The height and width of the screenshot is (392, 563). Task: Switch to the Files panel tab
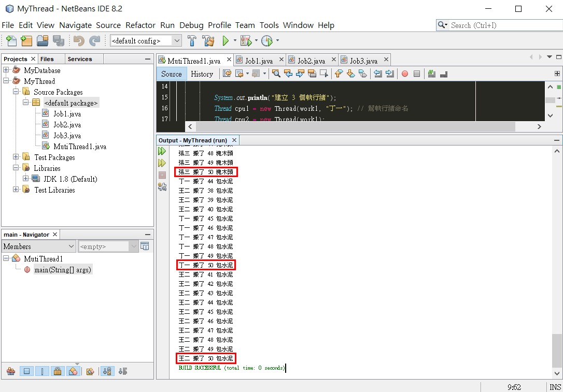point(47,59)
